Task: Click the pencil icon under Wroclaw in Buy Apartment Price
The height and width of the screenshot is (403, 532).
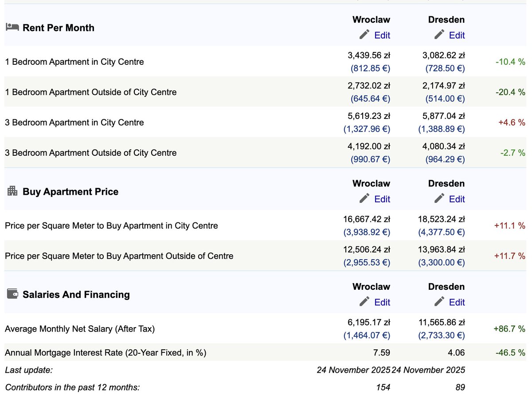Action: [x=364, y=198]
